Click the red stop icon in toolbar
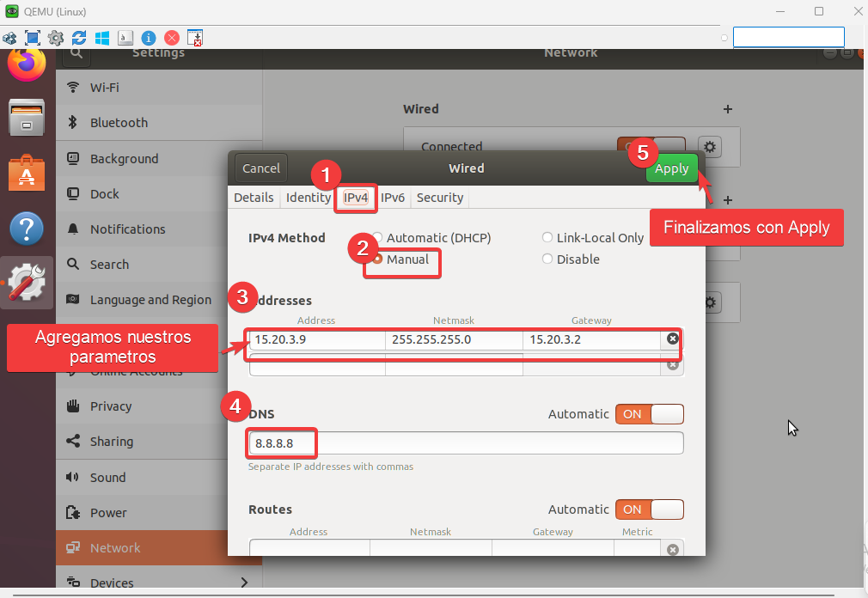Image resolution: width=868 pixels, height=598 pixels. click(x=172, y=38)
